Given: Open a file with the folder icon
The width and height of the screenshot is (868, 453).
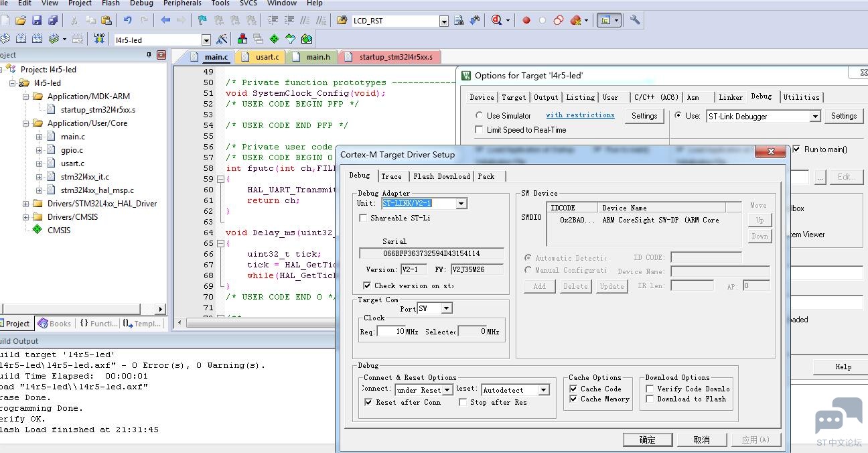Looking at the screenshot, I should coord(21,20).
